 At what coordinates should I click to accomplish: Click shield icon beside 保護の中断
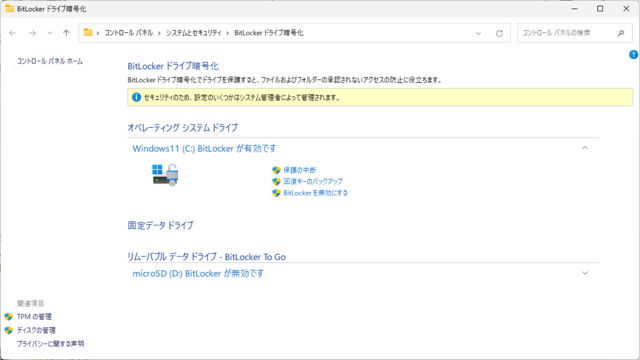tap(276, 170)
